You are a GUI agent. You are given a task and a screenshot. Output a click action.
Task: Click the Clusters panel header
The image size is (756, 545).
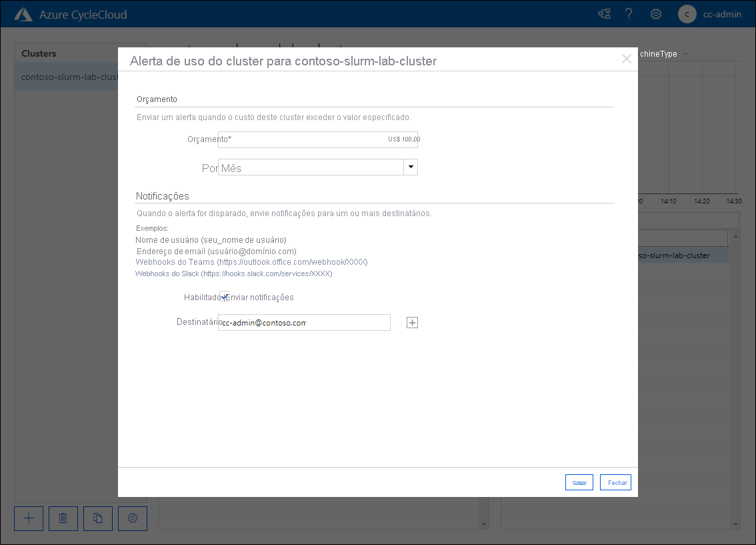[x=38, y=53]
